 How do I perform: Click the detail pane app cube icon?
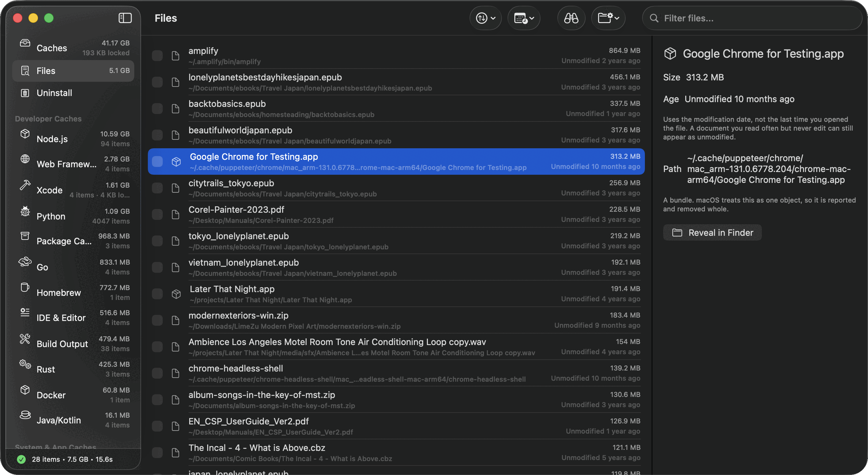(x=670, y=54)
